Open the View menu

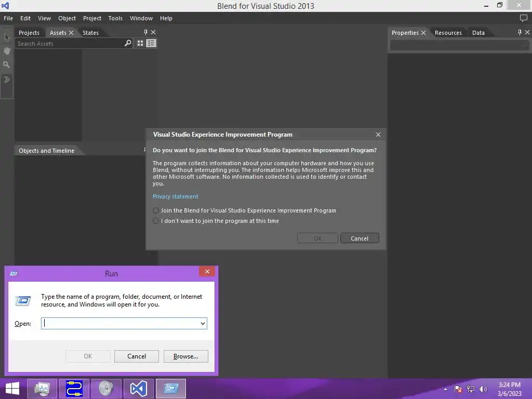pos(45,18)
